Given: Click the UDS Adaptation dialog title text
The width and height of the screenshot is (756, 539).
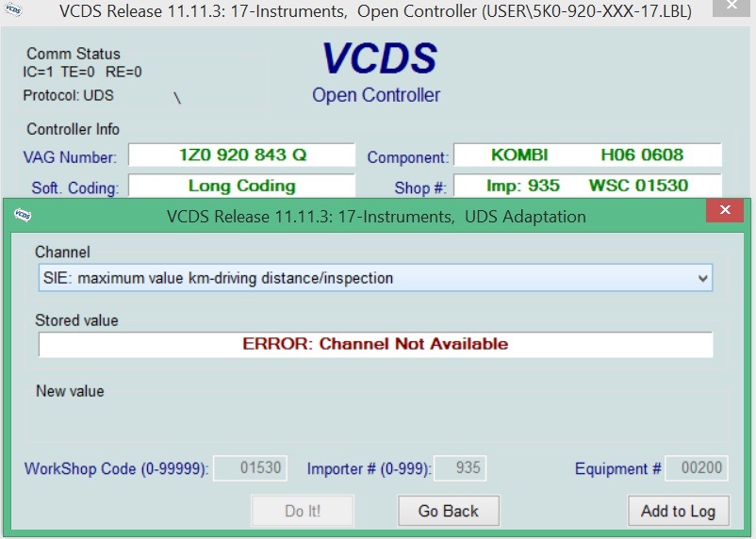Looking at the screenshot, I should pos(376,217).
